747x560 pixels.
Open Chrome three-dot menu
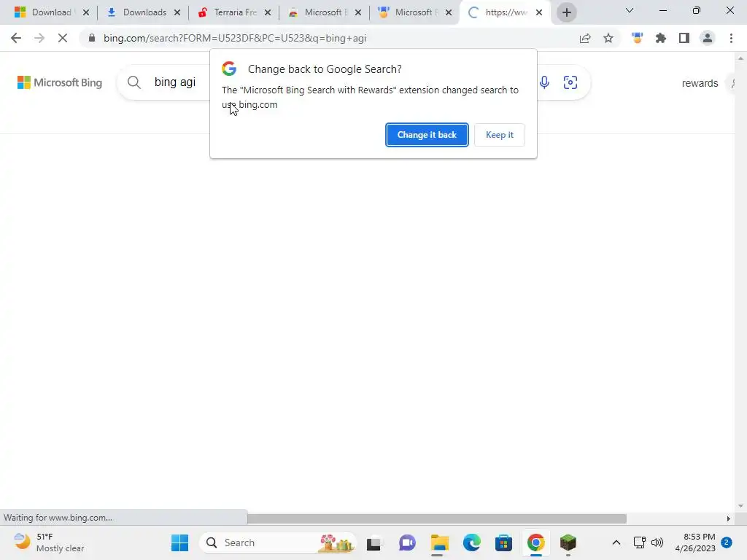point(731,38)
